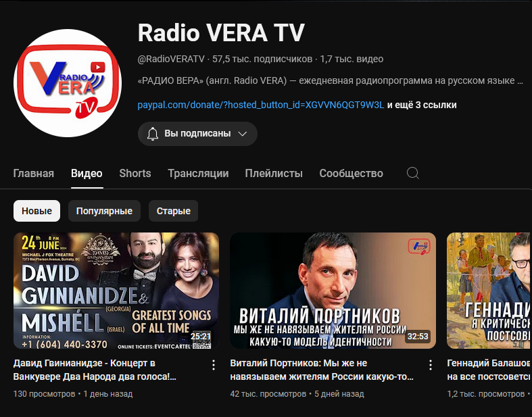Show the и ещё 3 ссылки links
The height and width of the screenshot is (417, 532).
[x=422, y=105]
